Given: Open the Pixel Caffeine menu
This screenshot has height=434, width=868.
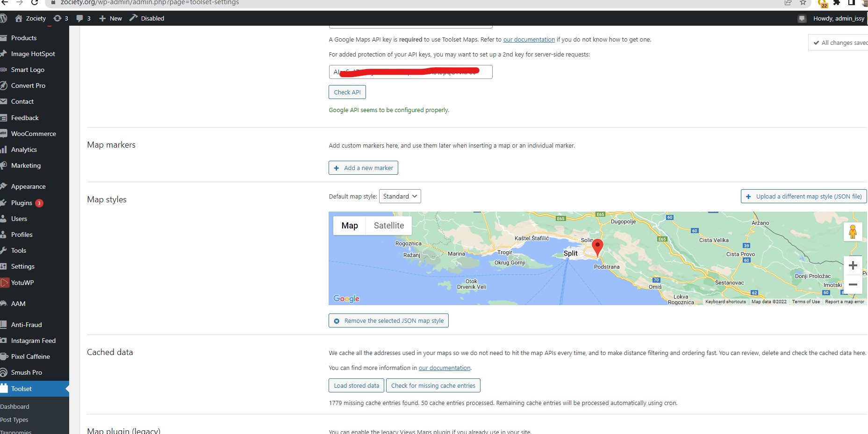Looking at the screenshot, I should click(x=30, y=356).
